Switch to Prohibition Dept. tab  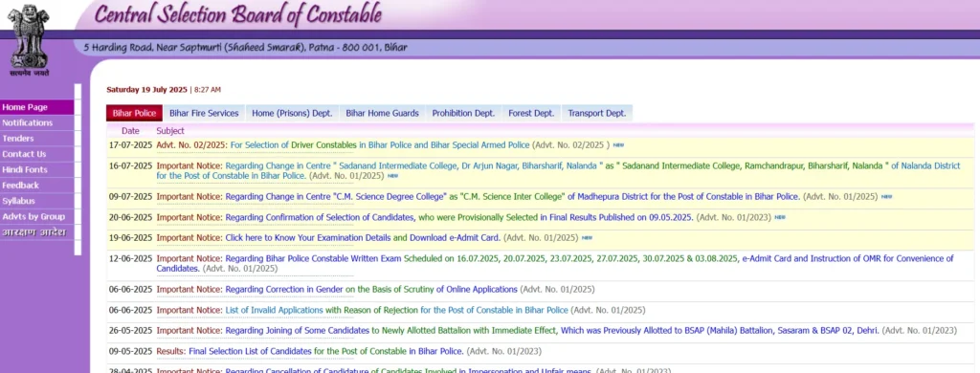463,113
